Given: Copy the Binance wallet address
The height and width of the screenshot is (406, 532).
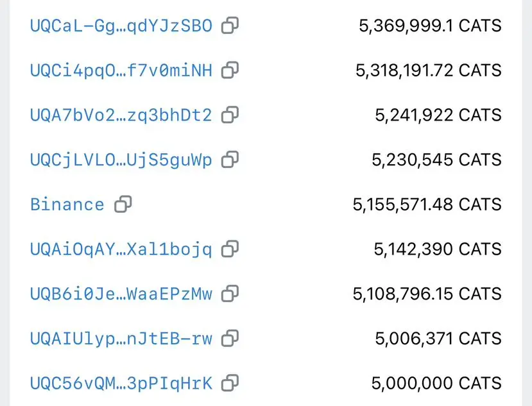Looking at the screenshot, I should coord(123,204).
